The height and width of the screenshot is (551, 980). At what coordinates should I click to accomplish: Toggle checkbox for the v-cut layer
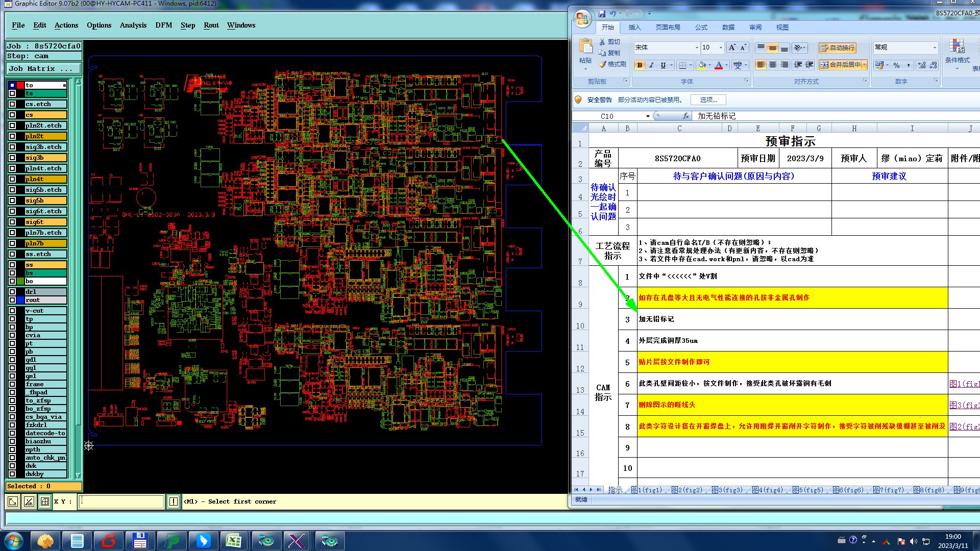tap(12, 311)
